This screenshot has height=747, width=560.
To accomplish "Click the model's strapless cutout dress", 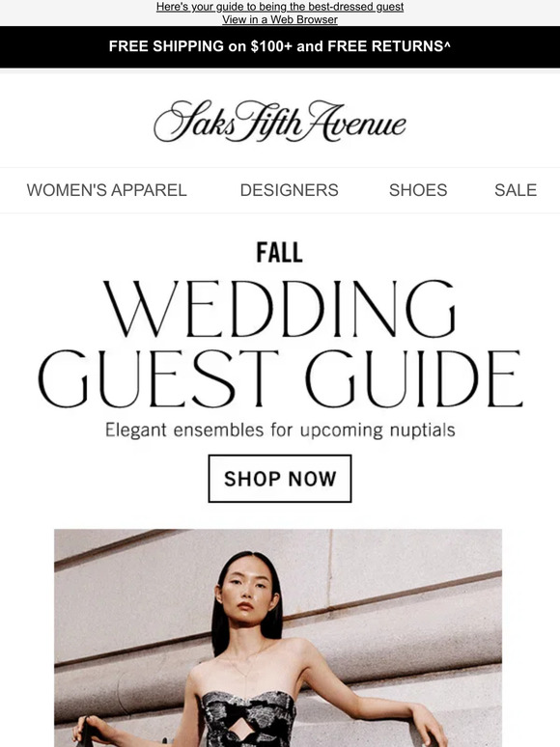I will 248,719.
